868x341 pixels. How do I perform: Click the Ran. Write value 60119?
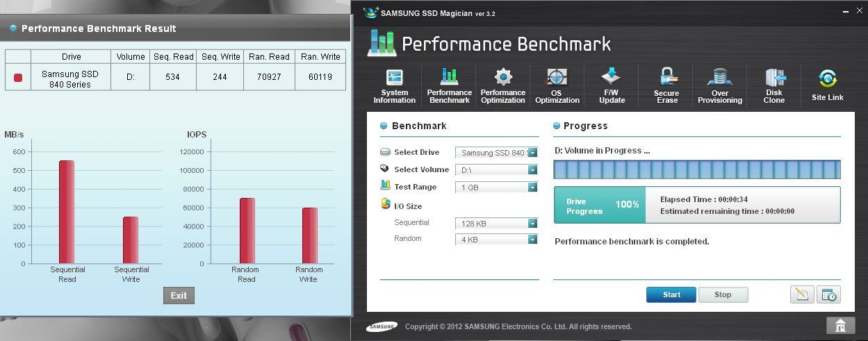pos(320,77)
